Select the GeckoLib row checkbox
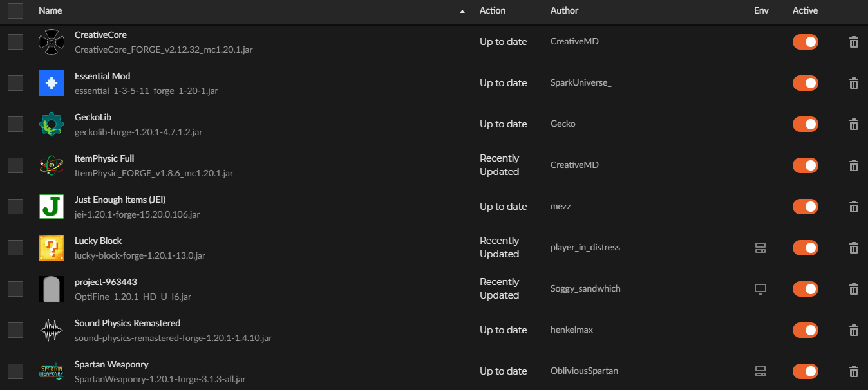The height and width of the screenshot is (390, 868). tap(15, 124)
